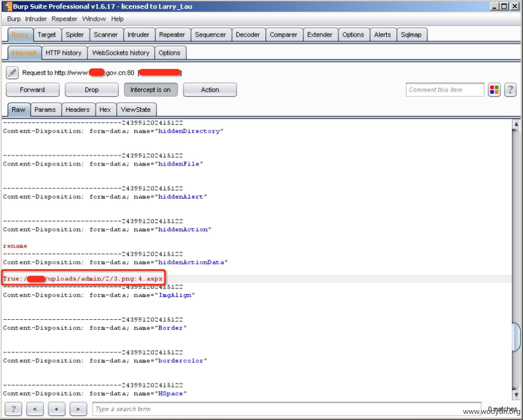Click the Request to URL label
523x420 pixels.
[x=102, y=73]
